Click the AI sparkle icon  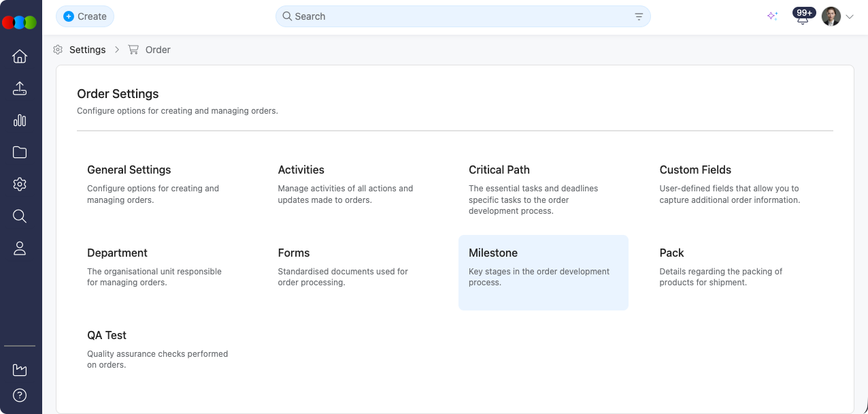pos(772,16)
